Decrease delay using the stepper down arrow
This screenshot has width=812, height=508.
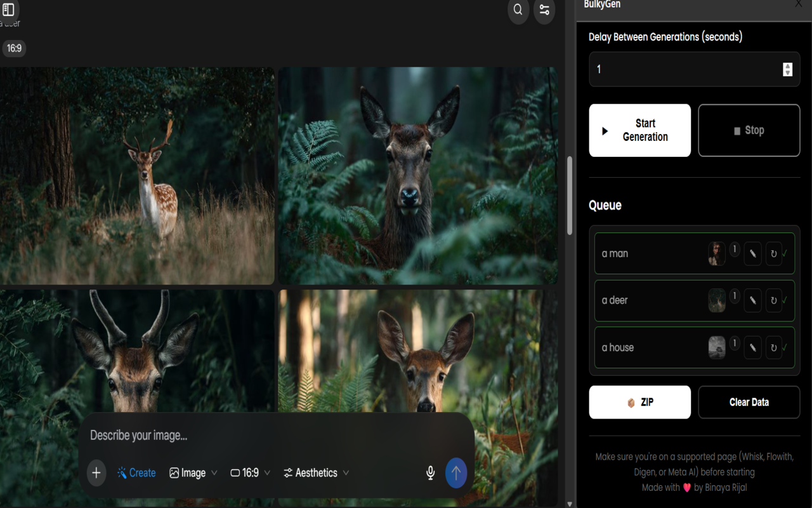tap(787, 72)
